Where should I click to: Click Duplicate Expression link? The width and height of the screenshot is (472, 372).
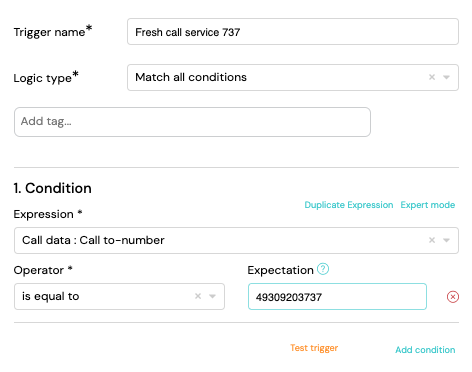[x=349, y=205]
